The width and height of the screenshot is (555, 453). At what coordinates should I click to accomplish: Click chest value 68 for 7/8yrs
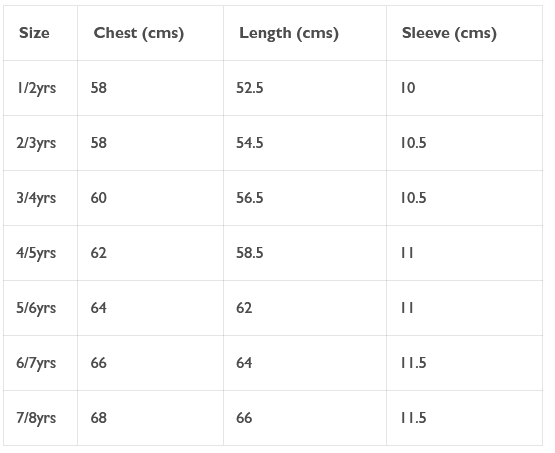tap(98, 418)
